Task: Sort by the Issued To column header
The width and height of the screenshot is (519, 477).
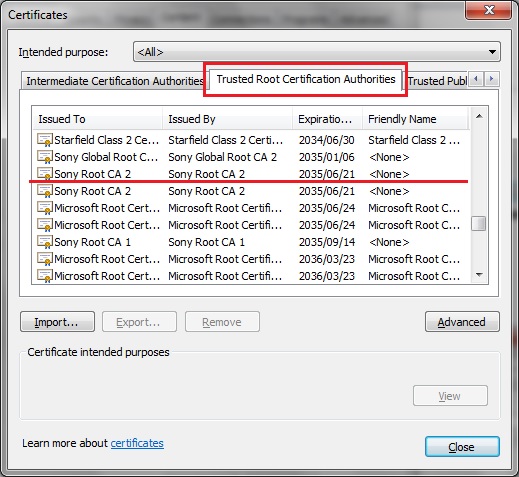Action: tap(98, 119)
